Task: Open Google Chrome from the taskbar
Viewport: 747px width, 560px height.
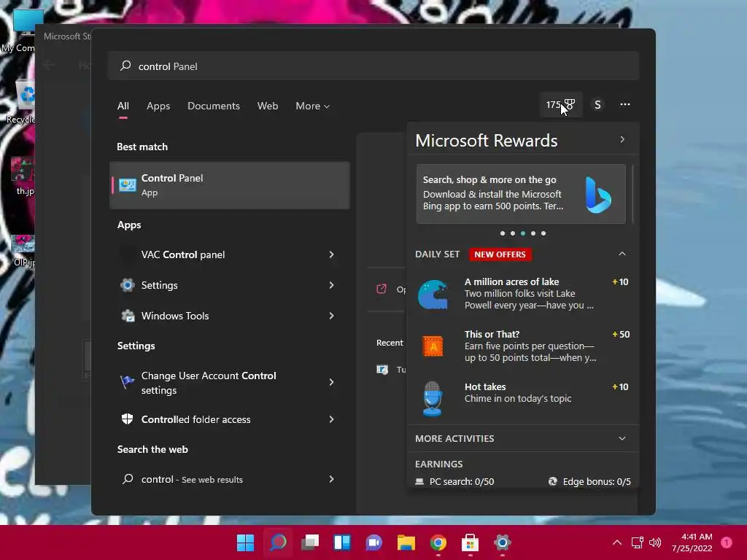Action: pyautogui.click(x=438, y=542)
